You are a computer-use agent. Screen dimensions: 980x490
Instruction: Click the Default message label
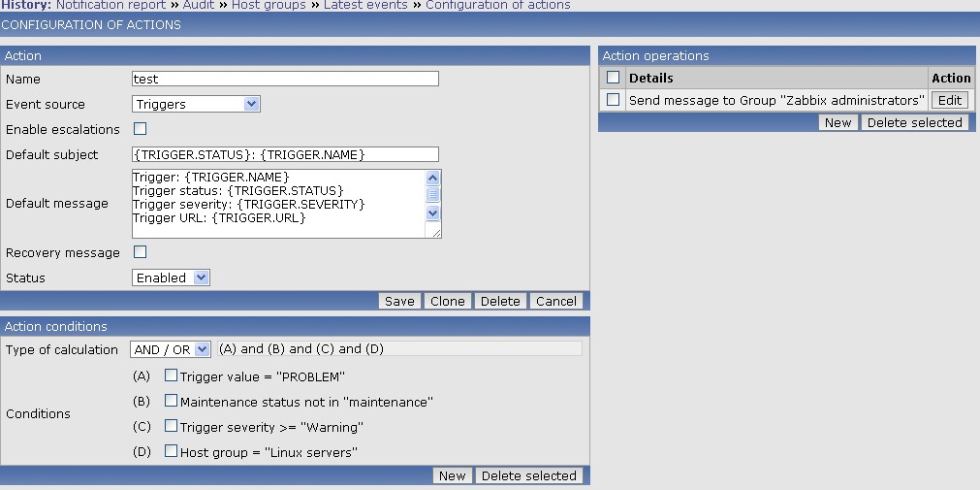[x=57, y=204]
